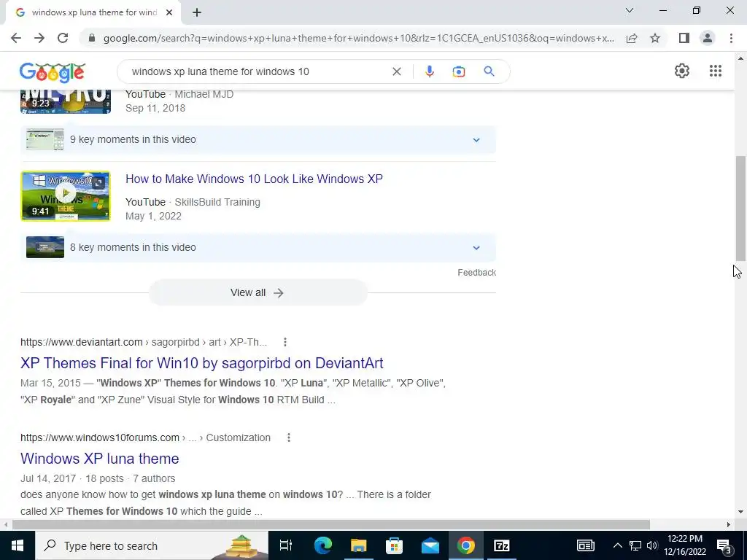Open Google apps grid
The height and width of the screenshot is (560, 747).
(x=715, y=71)
